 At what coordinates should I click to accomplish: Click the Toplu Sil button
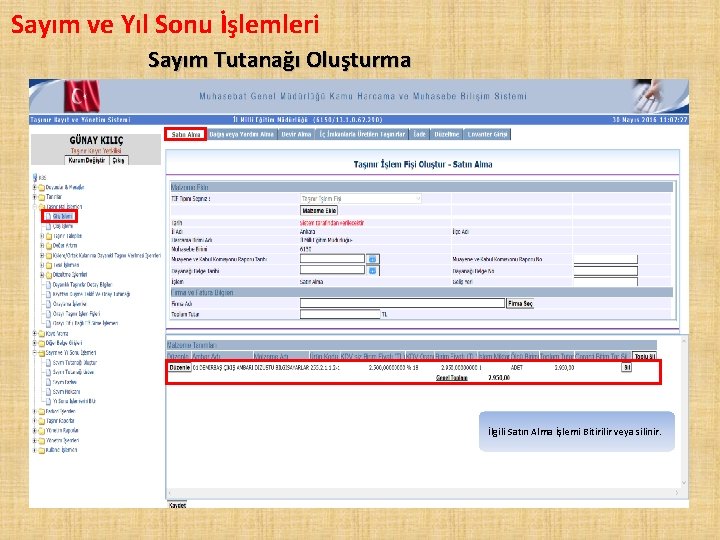(x=644, y=356)
